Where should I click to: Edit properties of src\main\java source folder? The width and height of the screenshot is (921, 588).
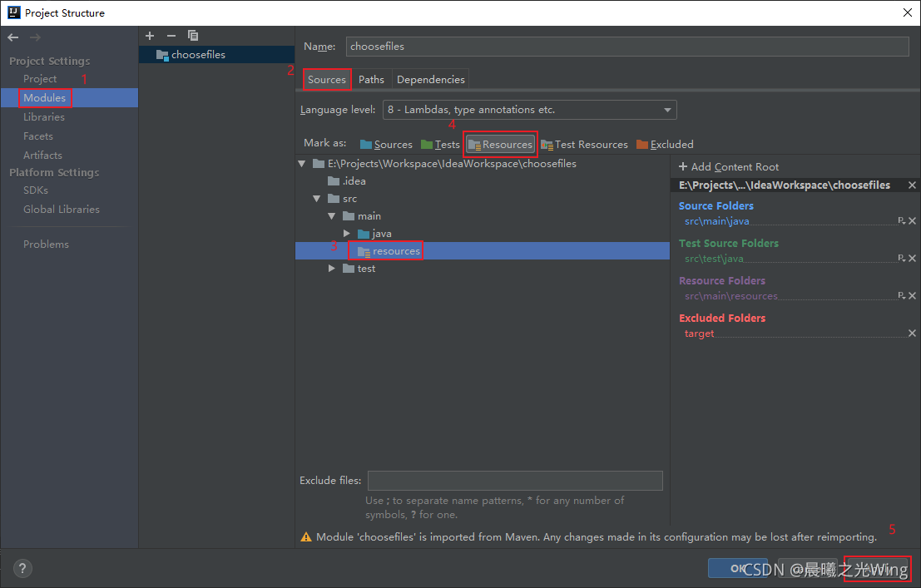click(902, 221)
